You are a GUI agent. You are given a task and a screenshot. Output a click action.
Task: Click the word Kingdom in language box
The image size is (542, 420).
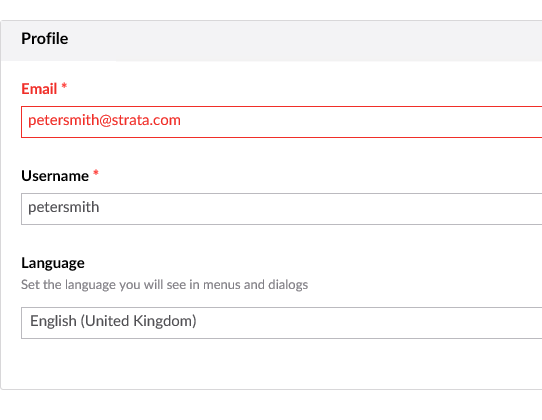[165, 321]
